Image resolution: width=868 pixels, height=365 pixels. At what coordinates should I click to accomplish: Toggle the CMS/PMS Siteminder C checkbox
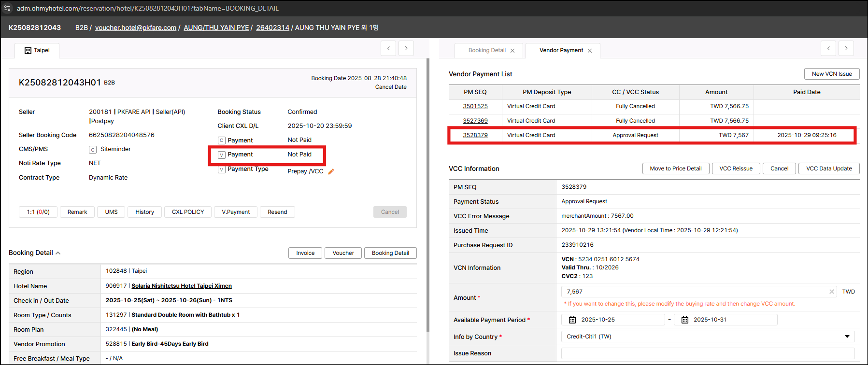point(93,150)
